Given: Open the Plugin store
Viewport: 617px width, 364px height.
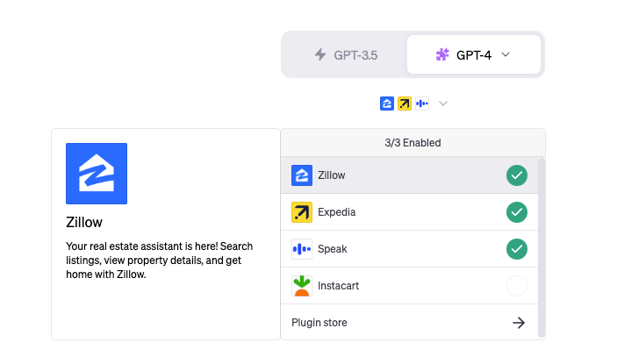Looking at the screenshot, I should [x=319, y=323].
